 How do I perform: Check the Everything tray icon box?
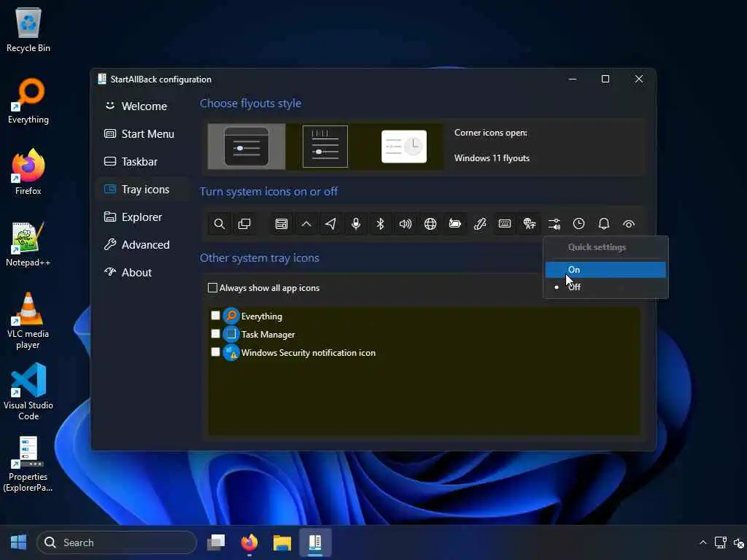coord(215,316)
